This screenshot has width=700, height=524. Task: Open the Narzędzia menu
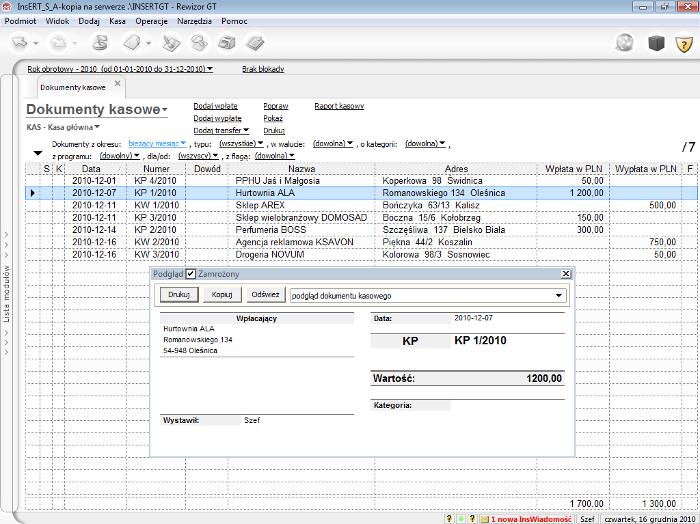tap(194, 21)
